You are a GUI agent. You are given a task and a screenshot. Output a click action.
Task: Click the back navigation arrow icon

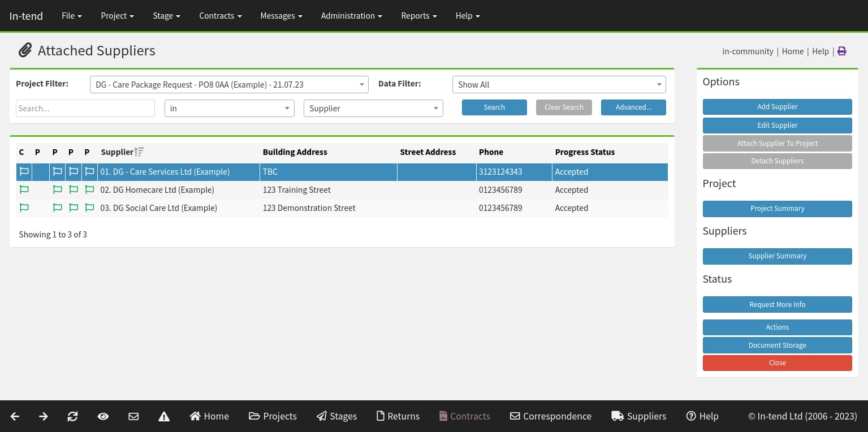(x=14, y=416)
